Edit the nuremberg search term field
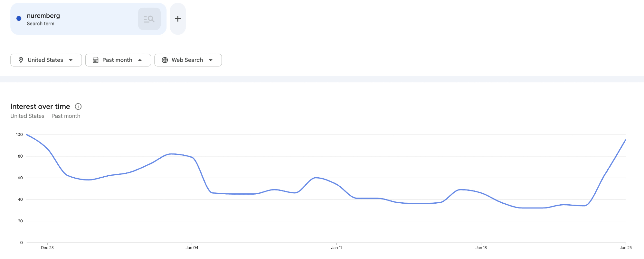 [43, 16]
